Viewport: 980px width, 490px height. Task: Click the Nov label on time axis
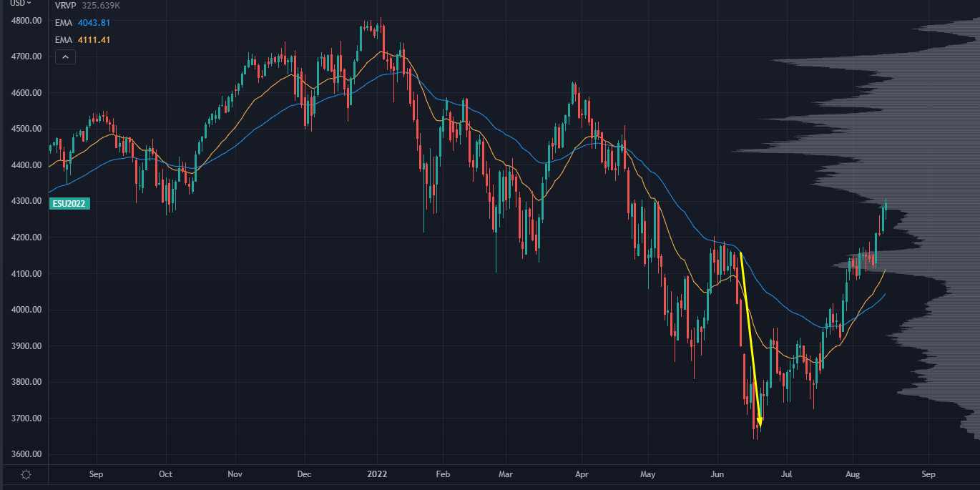point(235,474)
